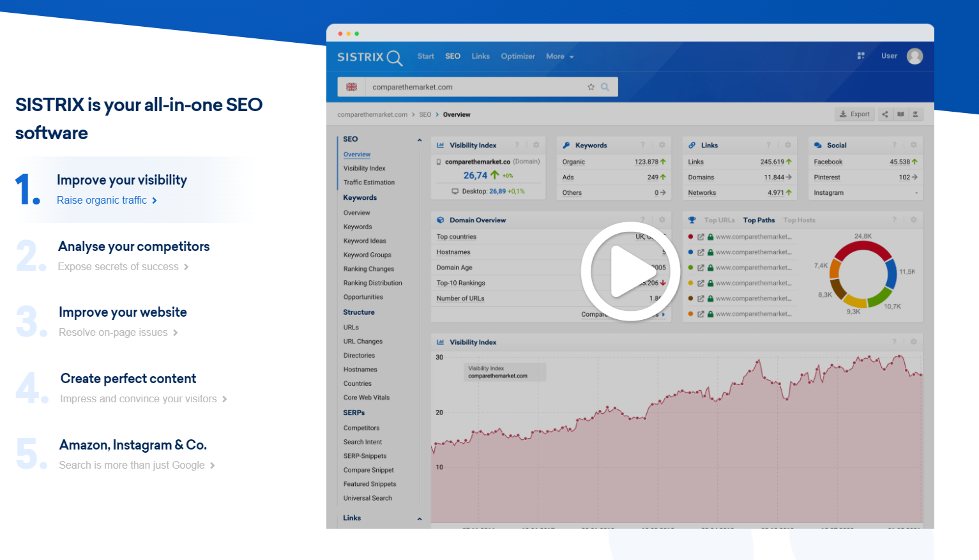Viewport: 979px width, 560px height.
Task: Click chevron after Raise organic traffic
Action: pyautogui.click(x=155, y=201)
